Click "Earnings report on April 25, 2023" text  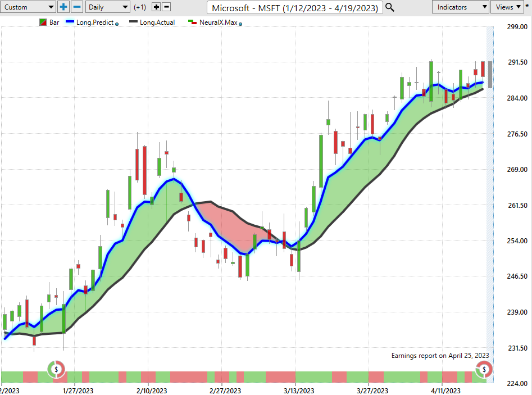point(440,356)
